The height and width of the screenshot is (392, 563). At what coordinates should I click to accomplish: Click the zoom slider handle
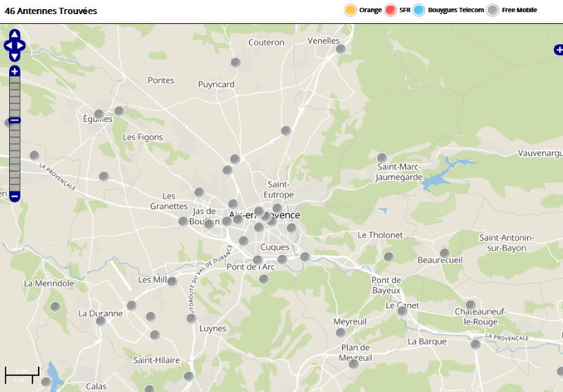tap(15, 120)
